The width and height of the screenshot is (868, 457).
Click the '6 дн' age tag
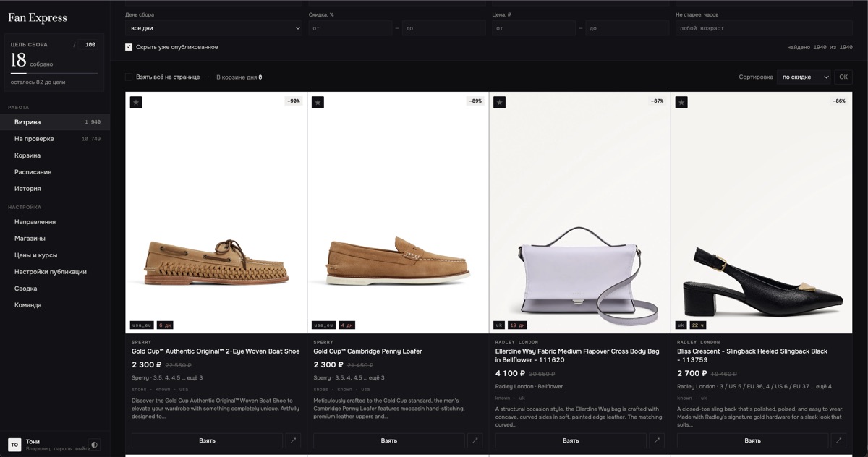click(165, 325)
